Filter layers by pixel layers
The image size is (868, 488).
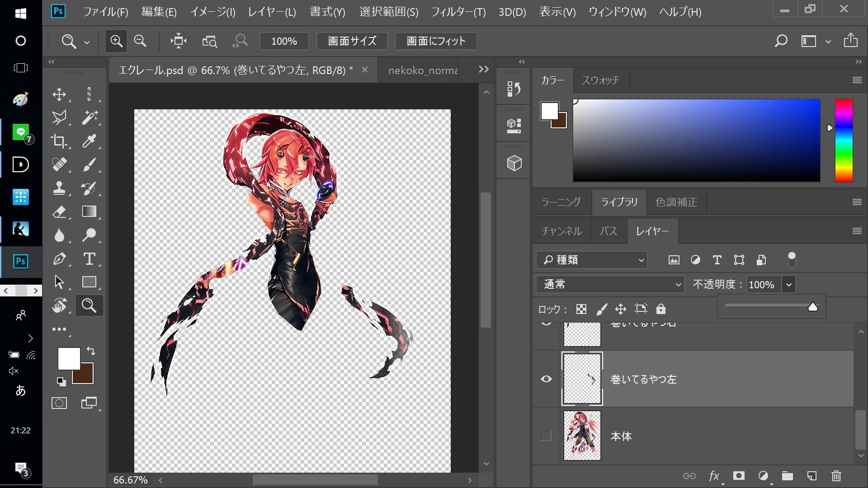click(x=674, y=260)
